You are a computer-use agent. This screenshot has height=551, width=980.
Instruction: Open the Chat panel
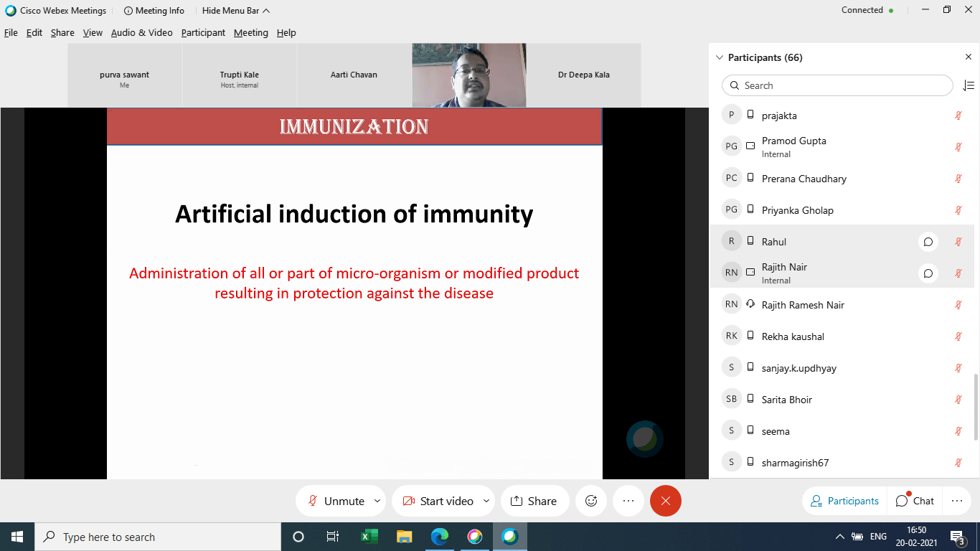click(915, 501)
